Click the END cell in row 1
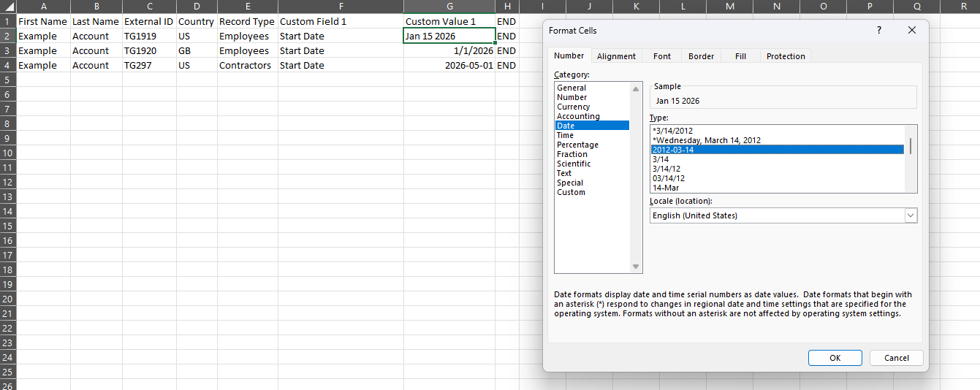 (x=507, y=21)
